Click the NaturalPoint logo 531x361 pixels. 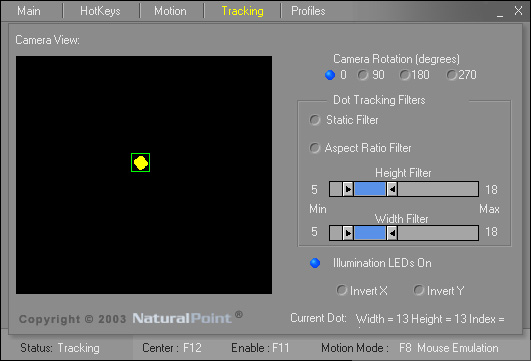187,317
